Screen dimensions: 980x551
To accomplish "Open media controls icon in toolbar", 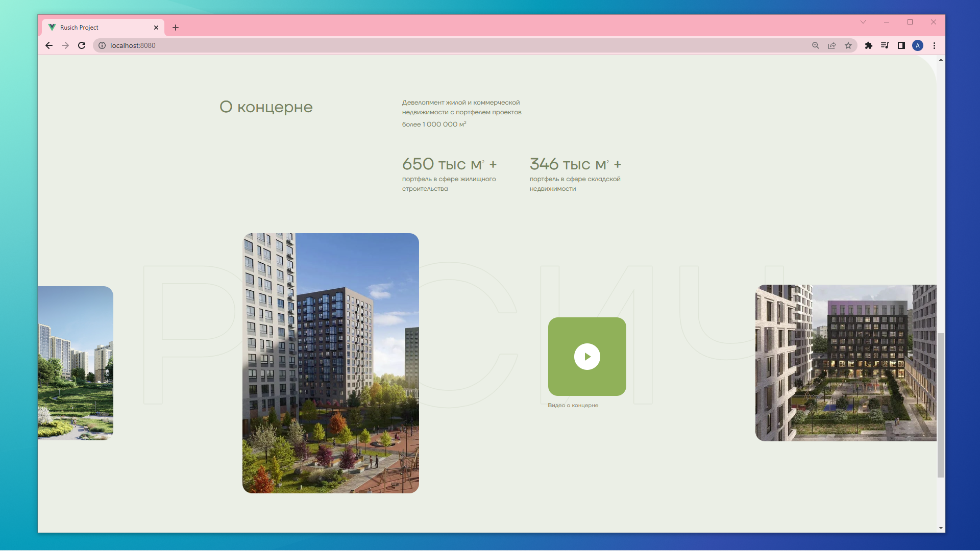I will 885,45.
